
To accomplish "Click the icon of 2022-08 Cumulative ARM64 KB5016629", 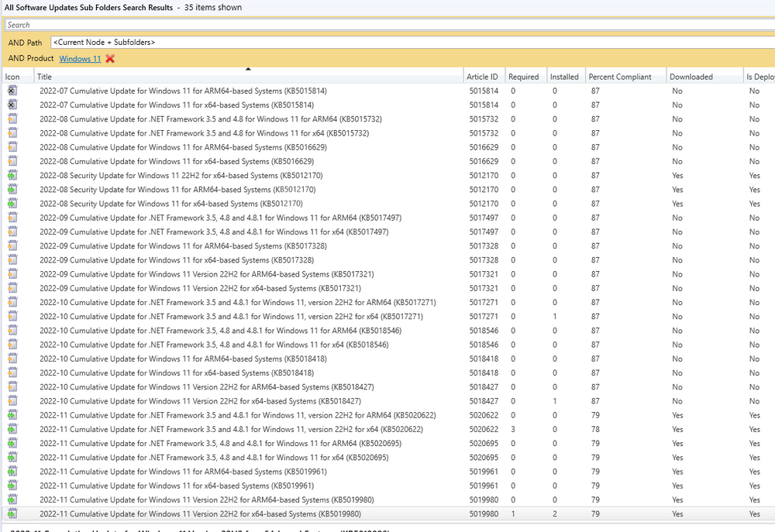I will (12, 147).
